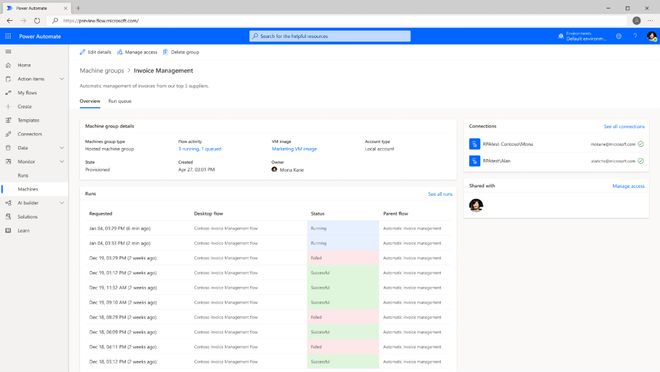Click the browser back arrow

[10, 21]
